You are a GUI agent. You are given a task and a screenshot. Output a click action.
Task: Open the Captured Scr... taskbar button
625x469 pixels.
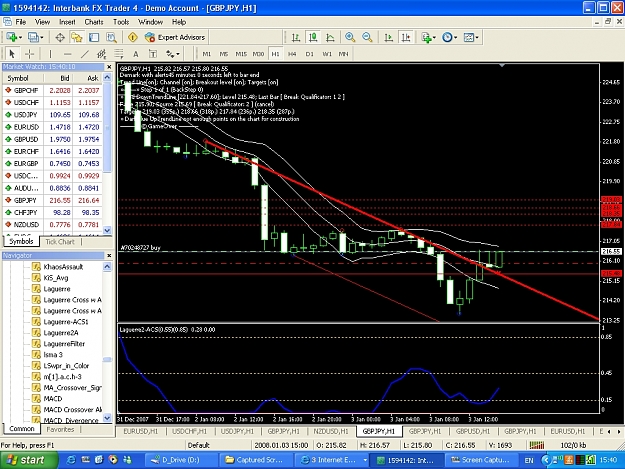[x=257, y=460]
